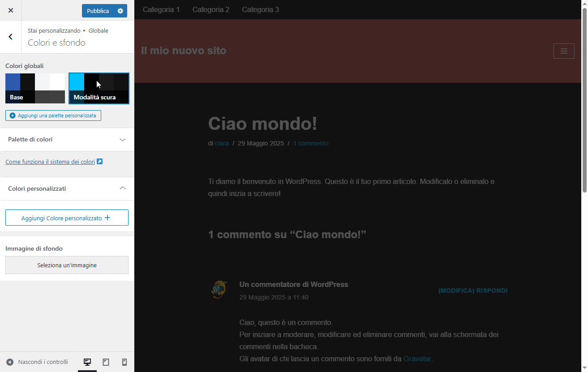This screenshot has height=372, width=588.
Task: Click the comment date 29 Maggio 2025 a 11:40
Action: (274, 297)
